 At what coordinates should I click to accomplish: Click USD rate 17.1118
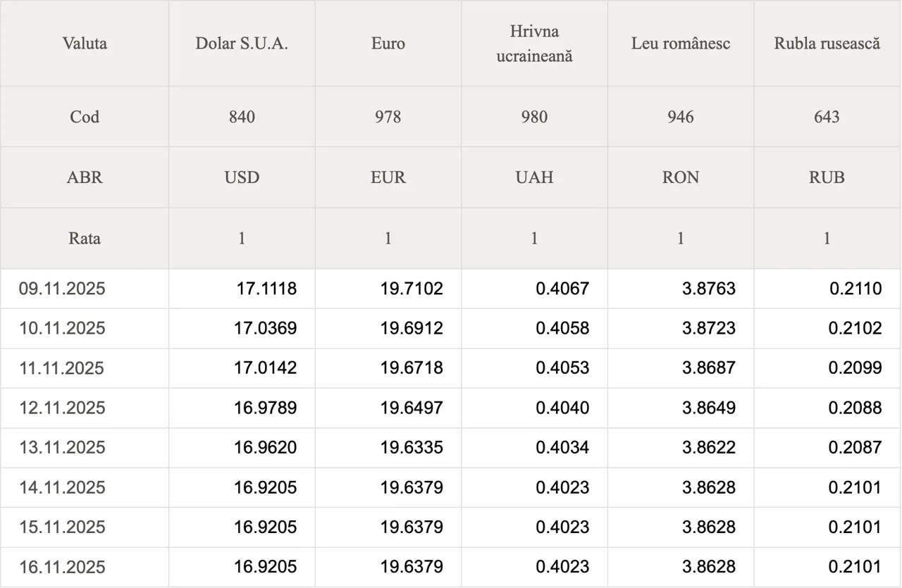coord(266,289)
